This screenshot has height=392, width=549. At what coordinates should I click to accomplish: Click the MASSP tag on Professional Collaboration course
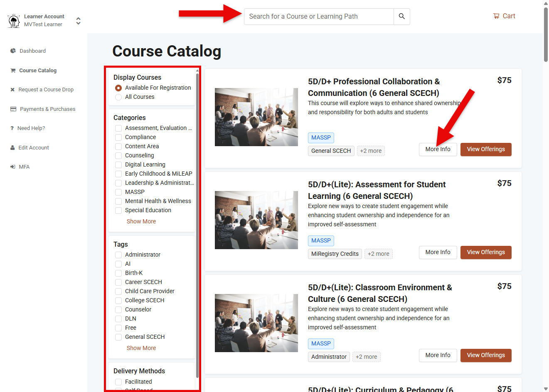tap(321, 137)
